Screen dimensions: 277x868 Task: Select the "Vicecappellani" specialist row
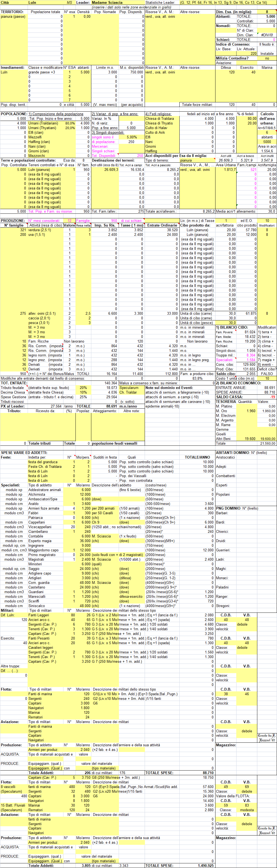point(40,527)
